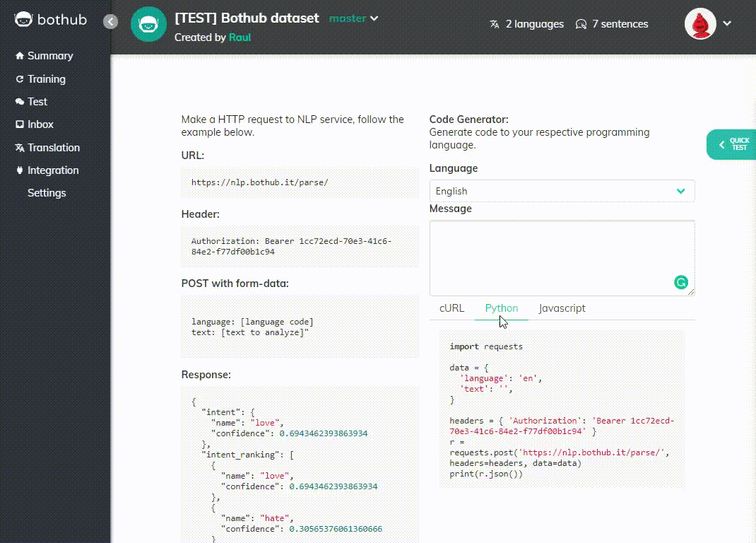756x543 pixels.
Task: Click the 2 languages label
Action: click(x=534, y=24)
